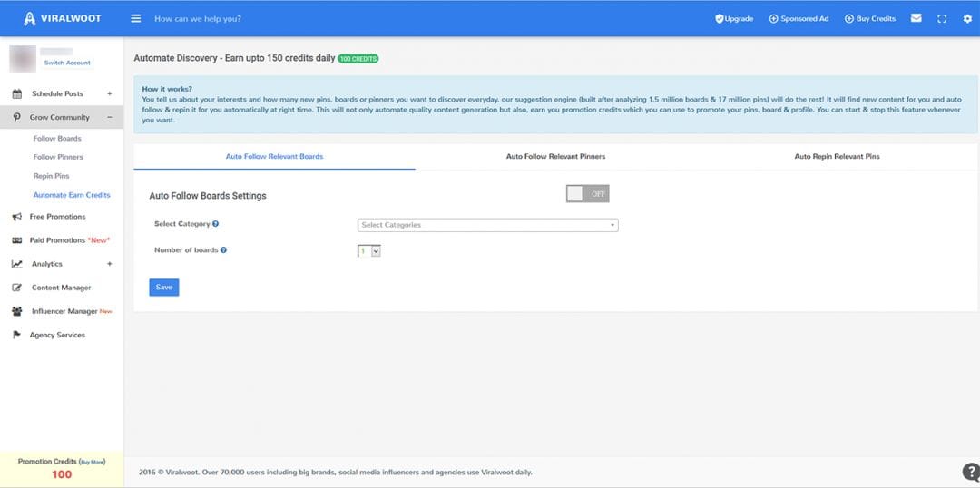Viewport: 980px width, 488px height.
Task: Expand Analytics with plus sign
Action: click(x=110, y=264)
